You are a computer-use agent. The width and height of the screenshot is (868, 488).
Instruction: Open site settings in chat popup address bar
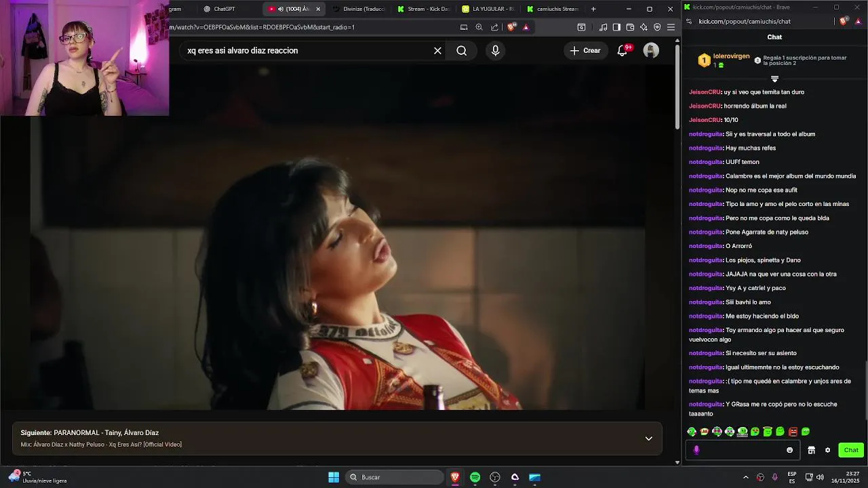click(689, 21)
